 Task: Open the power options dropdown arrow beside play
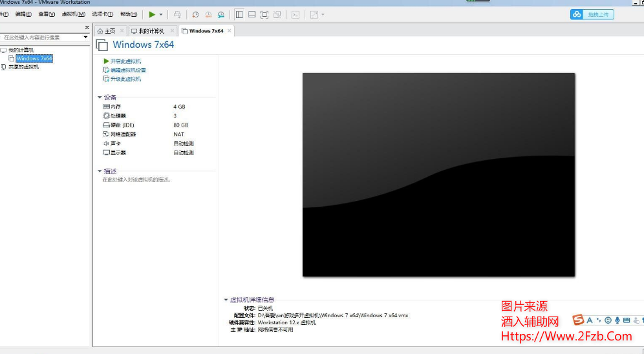(161, 14)
